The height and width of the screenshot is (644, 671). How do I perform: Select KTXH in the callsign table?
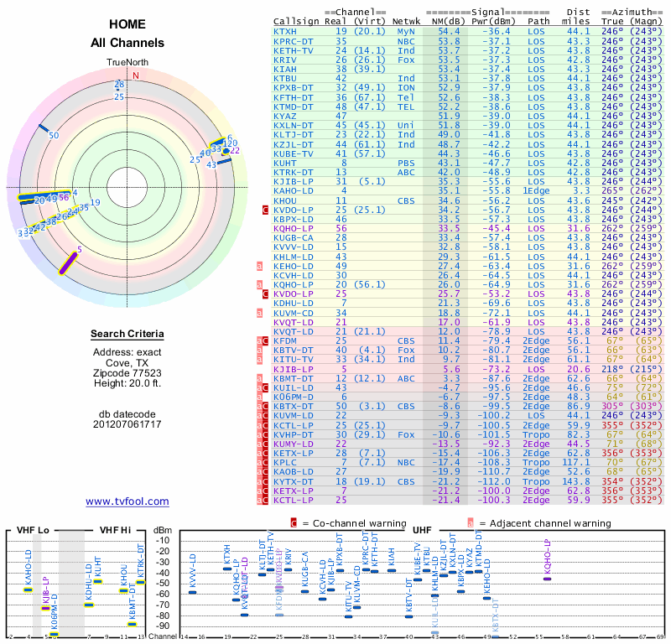284,32
